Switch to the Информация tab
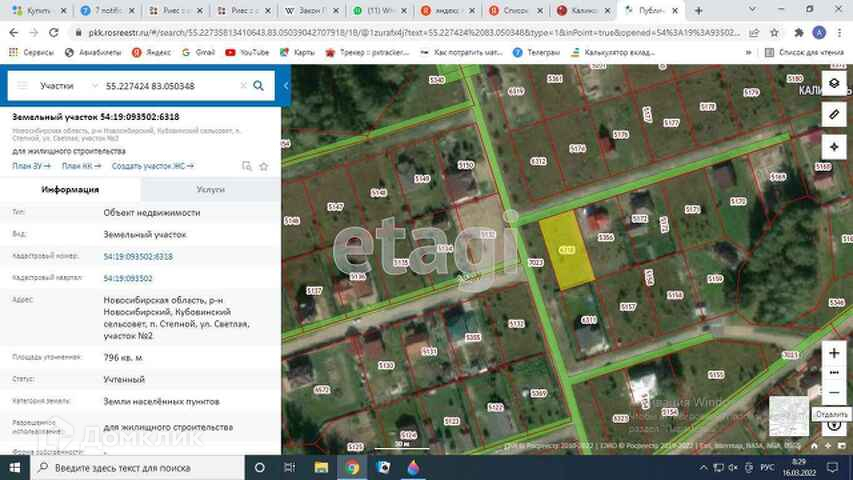 (70, 189)
